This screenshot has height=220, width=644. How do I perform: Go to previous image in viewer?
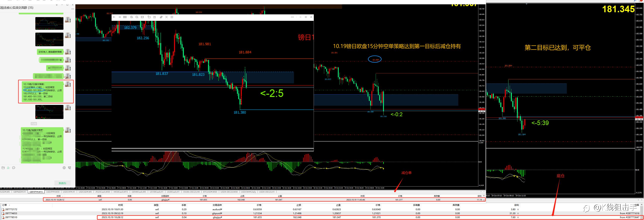coord(114,17)
